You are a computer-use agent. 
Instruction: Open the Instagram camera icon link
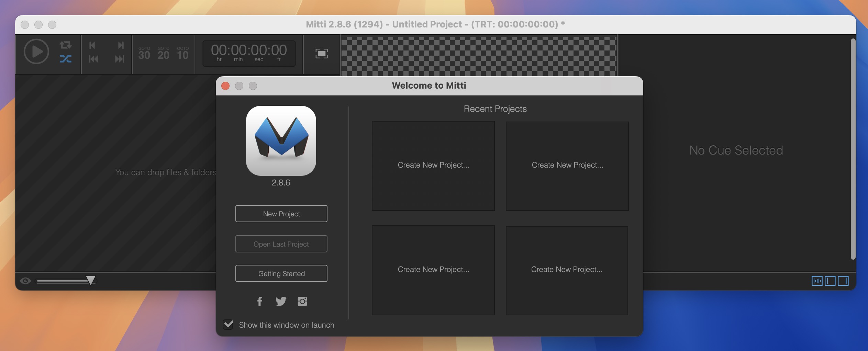point(302,302)
